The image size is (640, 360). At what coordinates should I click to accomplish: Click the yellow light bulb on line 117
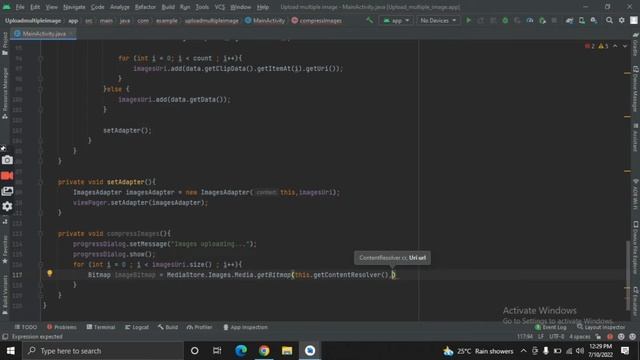(x=50, y=273)
